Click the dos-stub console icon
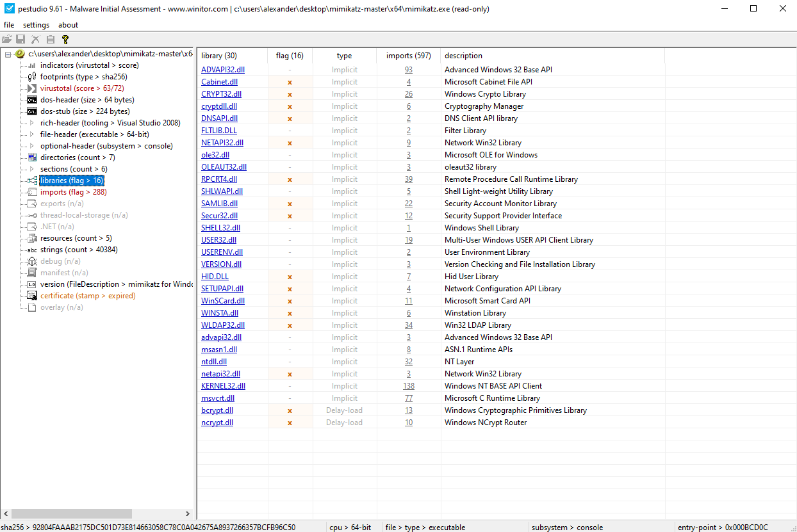Screen dimensions: 797x532 (32, 111)
